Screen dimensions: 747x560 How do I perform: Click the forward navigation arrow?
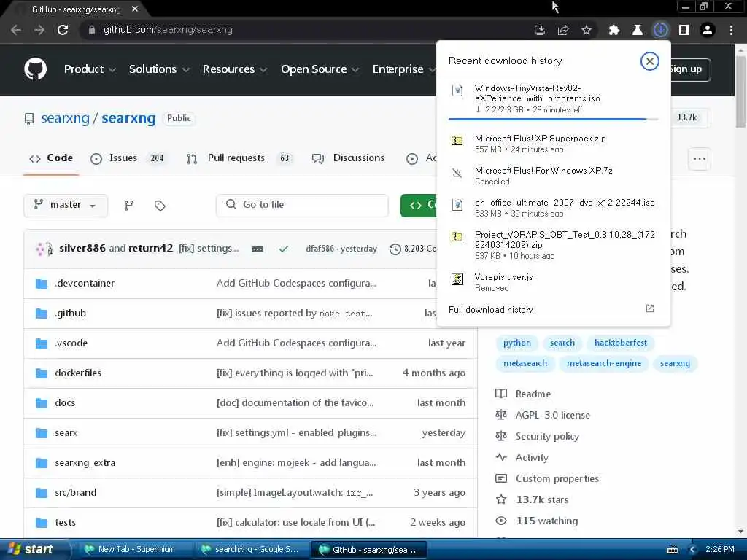point(39,30)
